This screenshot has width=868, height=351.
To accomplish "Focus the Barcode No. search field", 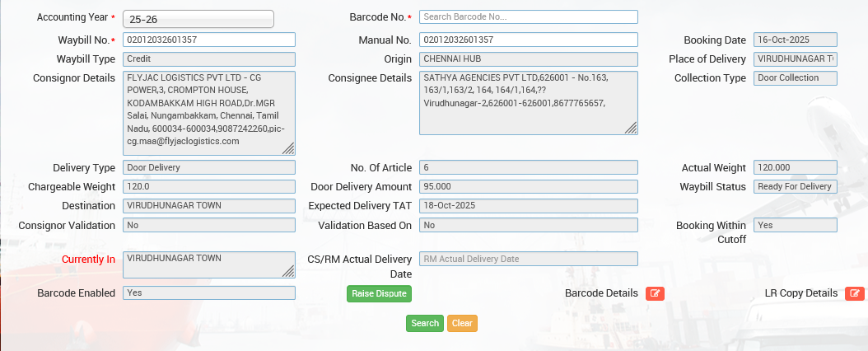I will [x=528, y=16].
